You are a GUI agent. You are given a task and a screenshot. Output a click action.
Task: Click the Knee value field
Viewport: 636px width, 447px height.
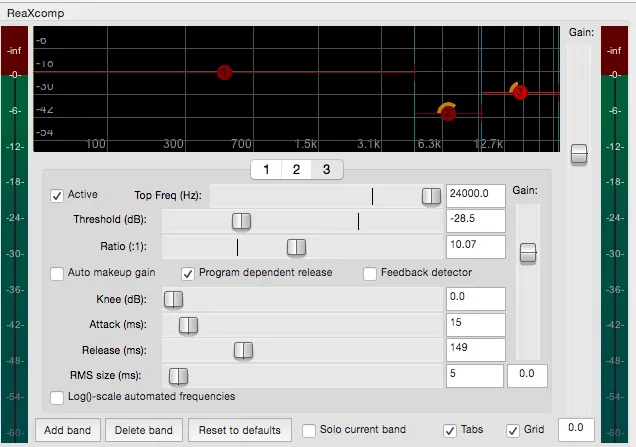pos(476,299)
